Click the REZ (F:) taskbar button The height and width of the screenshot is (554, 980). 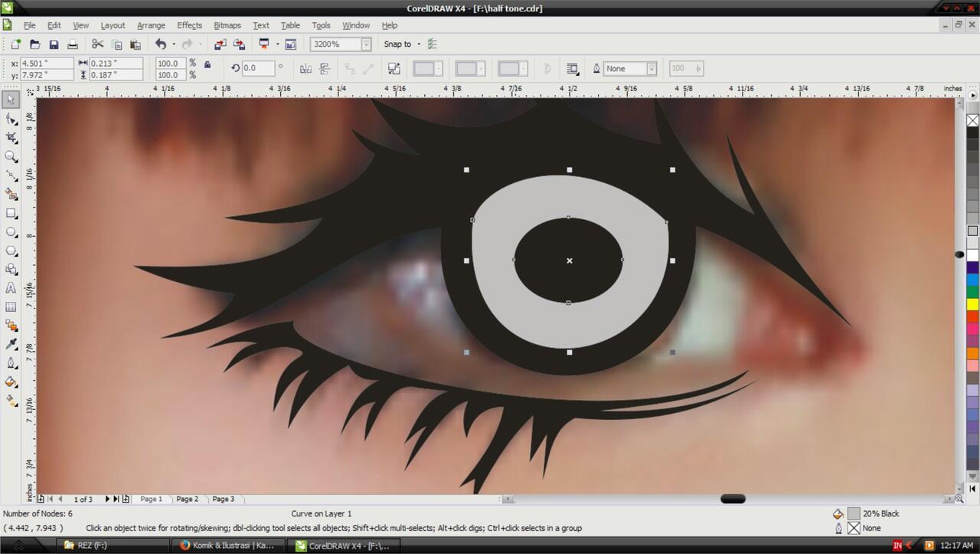pos(114,546)
